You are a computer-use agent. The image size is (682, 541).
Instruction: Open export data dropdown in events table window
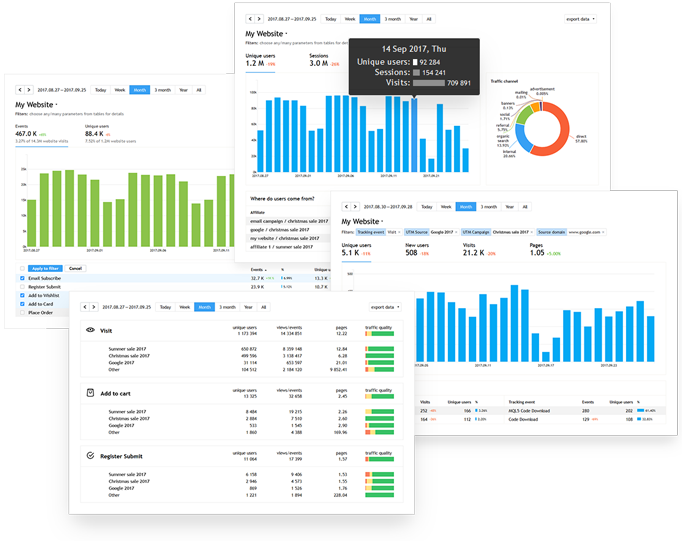(x=385, y=307)
